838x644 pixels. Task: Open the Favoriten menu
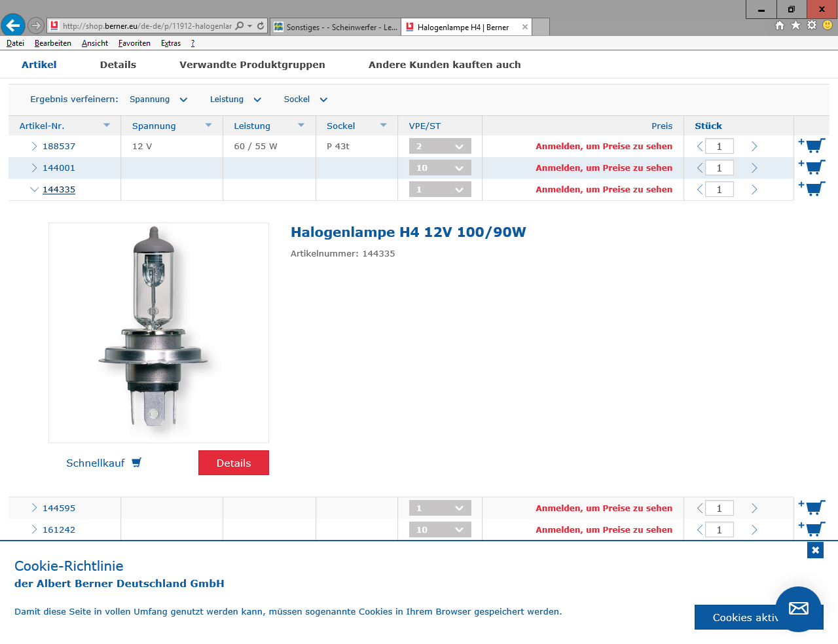pos(134,43)
